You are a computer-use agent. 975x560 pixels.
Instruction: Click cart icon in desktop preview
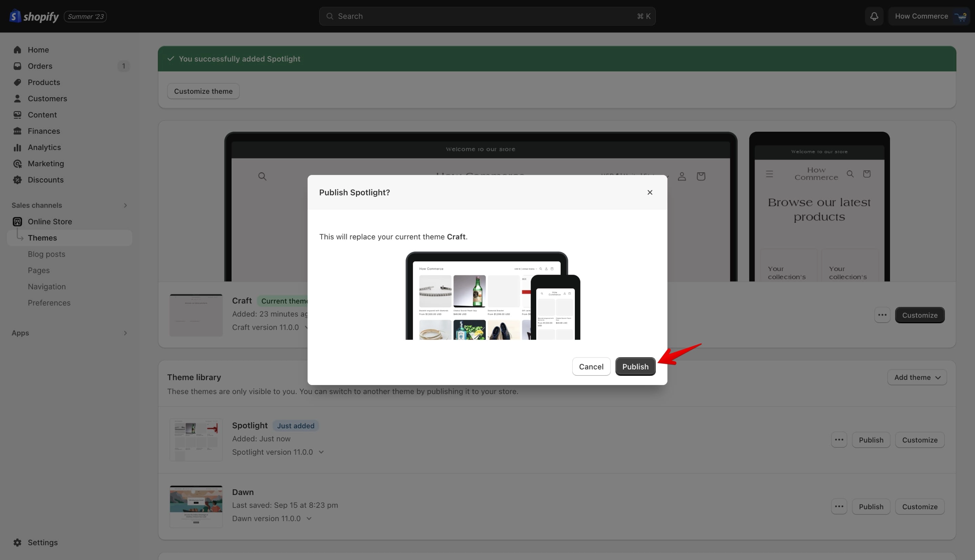point(701,176)
